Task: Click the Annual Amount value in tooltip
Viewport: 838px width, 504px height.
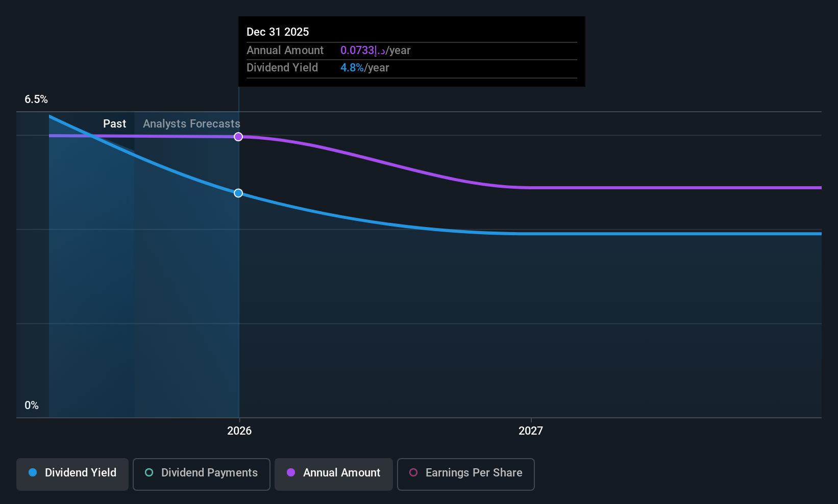Action: click(375, 50)
